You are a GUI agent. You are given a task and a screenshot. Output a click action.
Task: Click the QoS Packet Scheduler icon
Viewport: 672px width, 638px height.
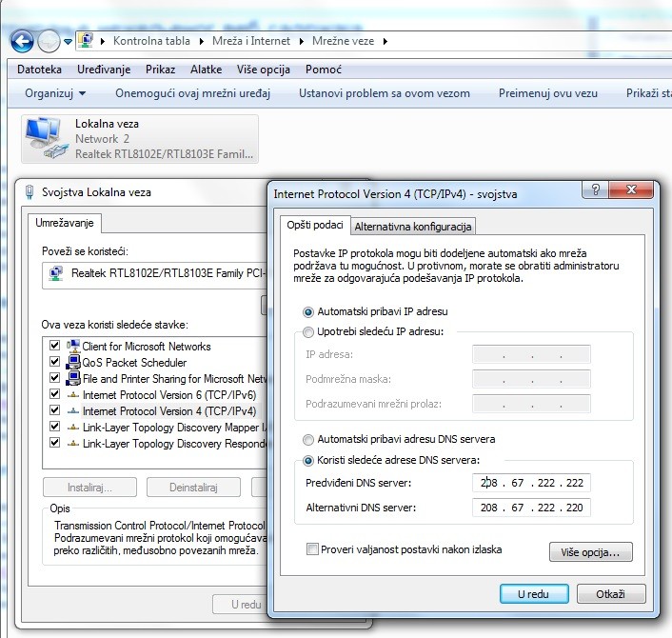[72, 363]
